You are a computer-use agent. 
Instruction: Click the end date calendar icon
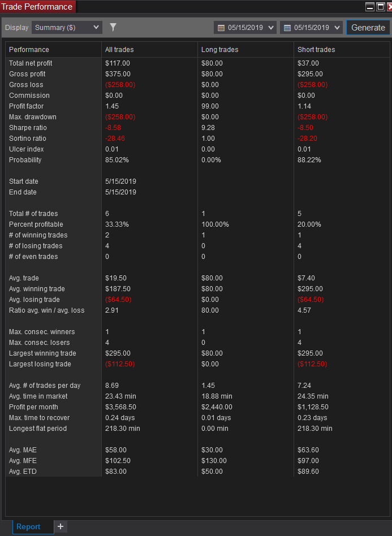287,28
